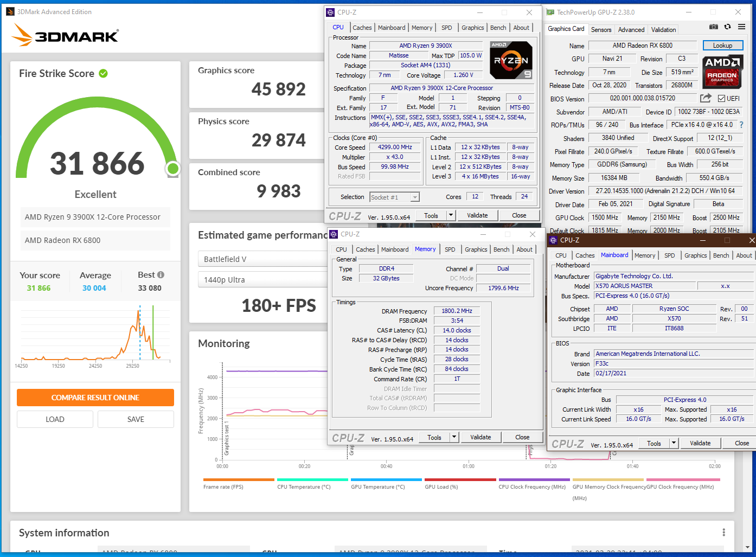
Task: Switch to the Sensors tab in GPU-Z
Action: (x=601, y=30)
